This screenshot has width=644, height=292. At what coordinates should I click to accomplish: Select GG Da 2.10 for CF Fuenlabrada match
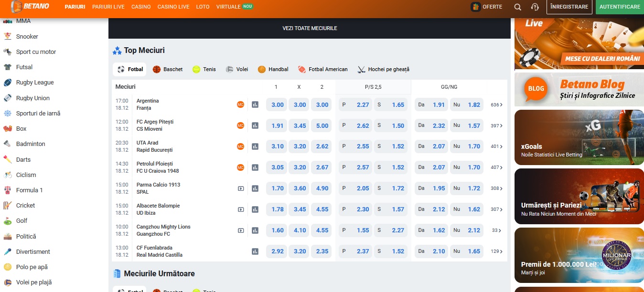[x=431, y=251]
